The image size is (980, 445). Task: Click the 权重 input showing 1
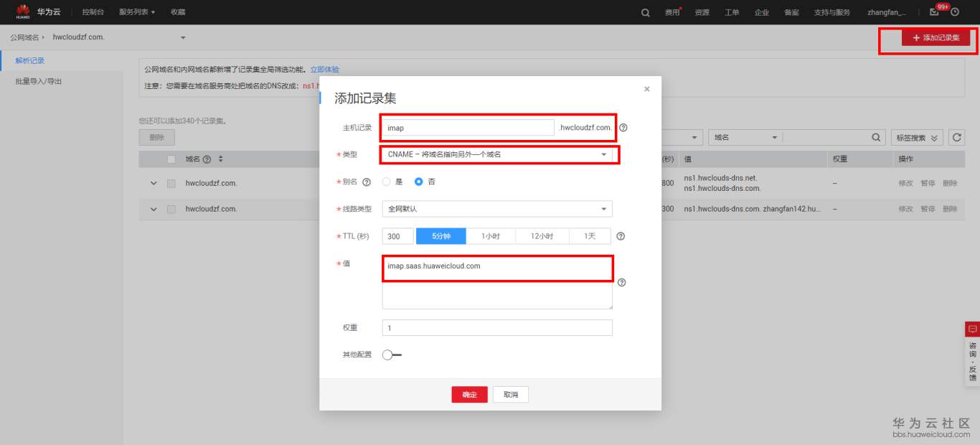(x=497, y=328)
